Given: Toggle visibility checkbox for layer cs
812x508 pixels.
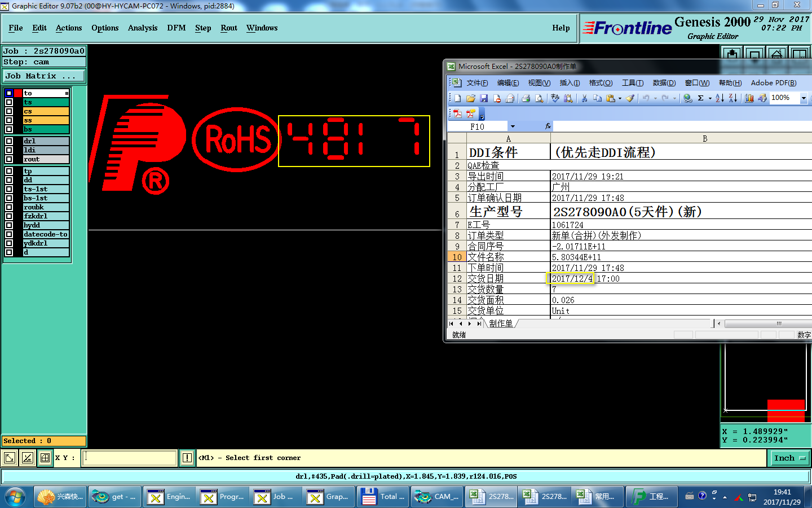Looking at the screenshot, I should point(9,111).
